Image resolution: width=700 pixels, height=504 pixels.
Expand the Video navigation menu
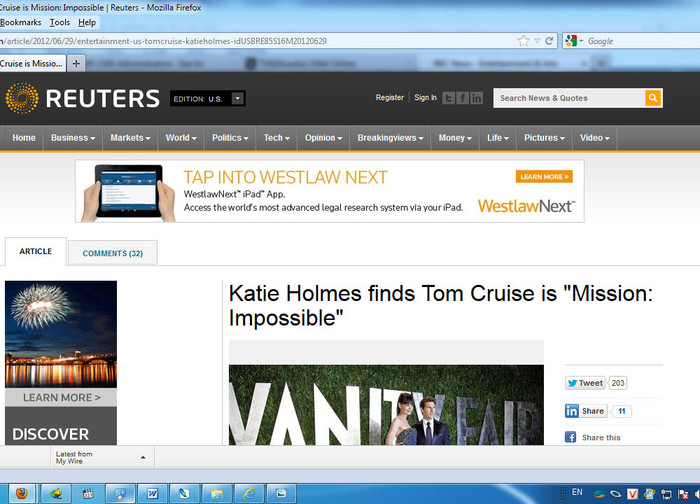595,138
